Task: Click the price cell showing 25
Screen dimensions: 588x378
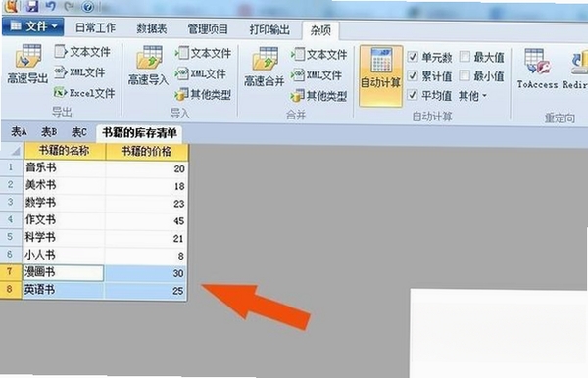Action: 145,291
